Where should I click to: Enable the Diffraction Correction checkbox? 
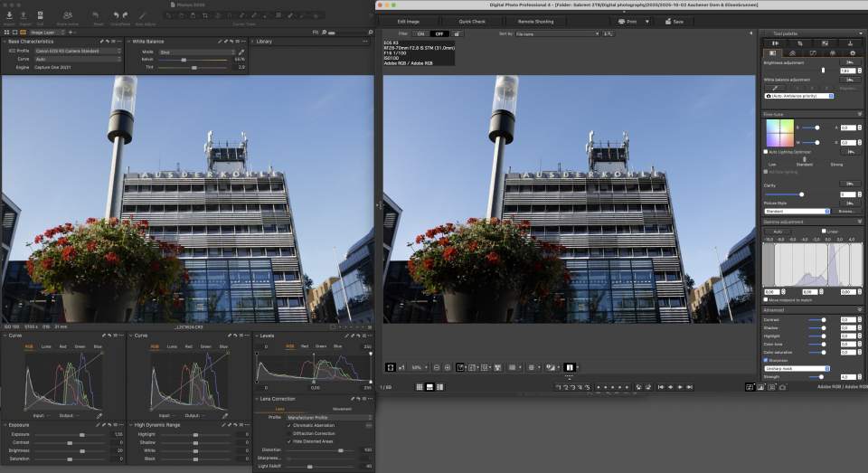click(x=289, y=433)
